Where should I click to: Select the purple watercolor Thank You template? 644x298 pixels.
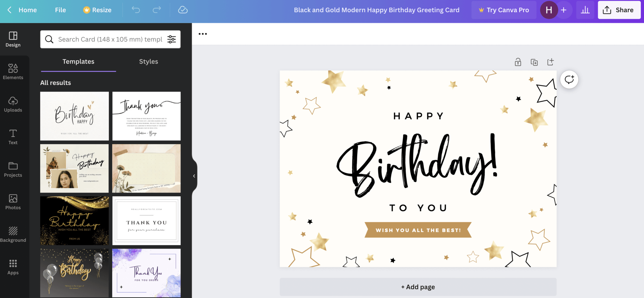click(x=147, y=273)
